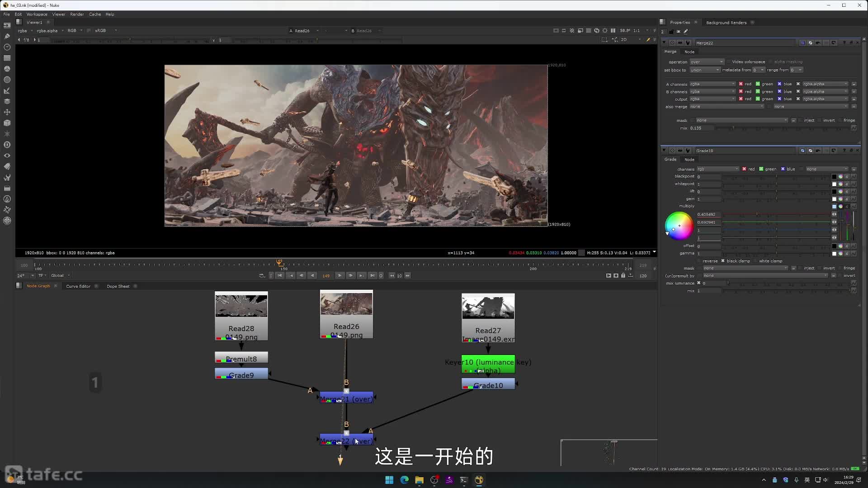
Task: Open the metadata from dropdown
Action: click(x=759, y=70)
